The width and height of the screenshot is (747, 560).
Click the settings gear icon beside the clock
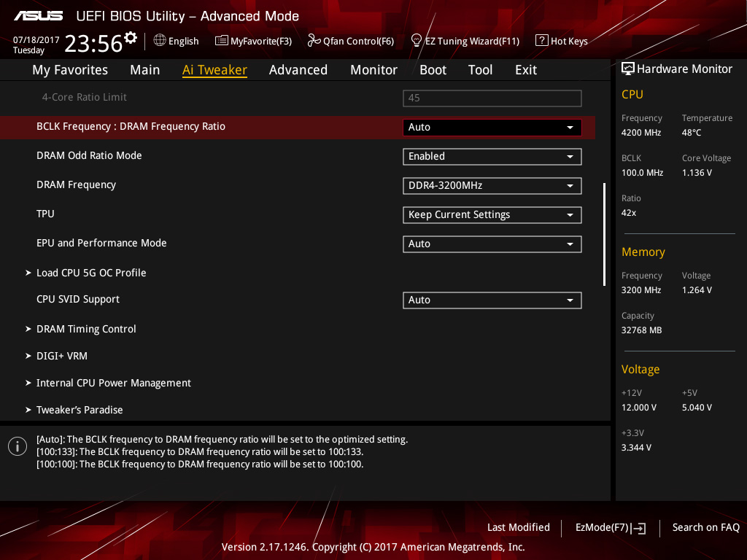(x=131, y=37)
